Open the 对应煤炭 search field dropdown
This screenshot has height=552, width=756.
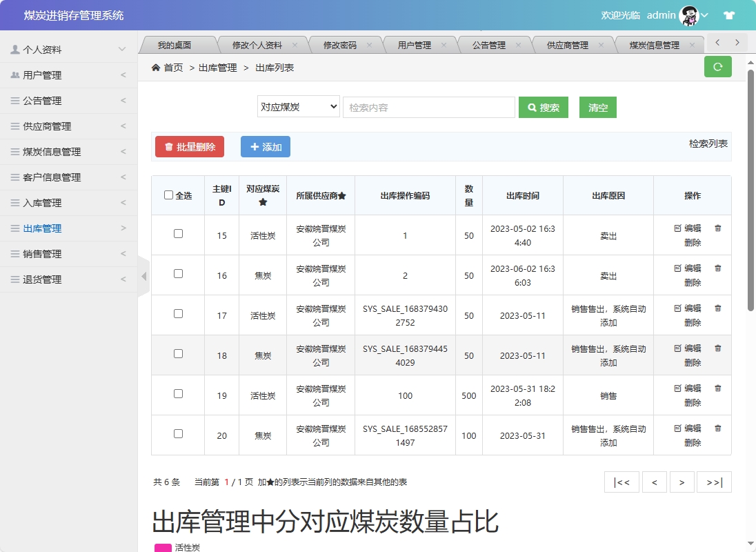(x=298, y=107)
